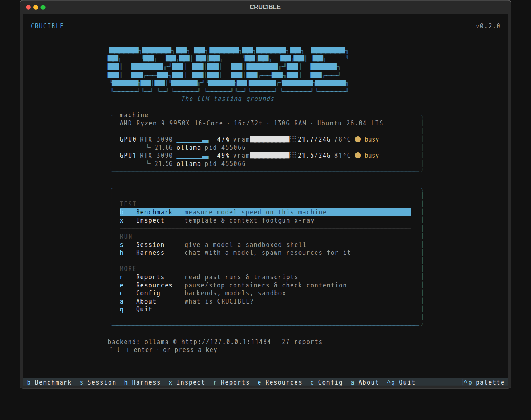Select Resources in the MORE menu section
Screen dimensions: 531x420
tap(265, 285)
